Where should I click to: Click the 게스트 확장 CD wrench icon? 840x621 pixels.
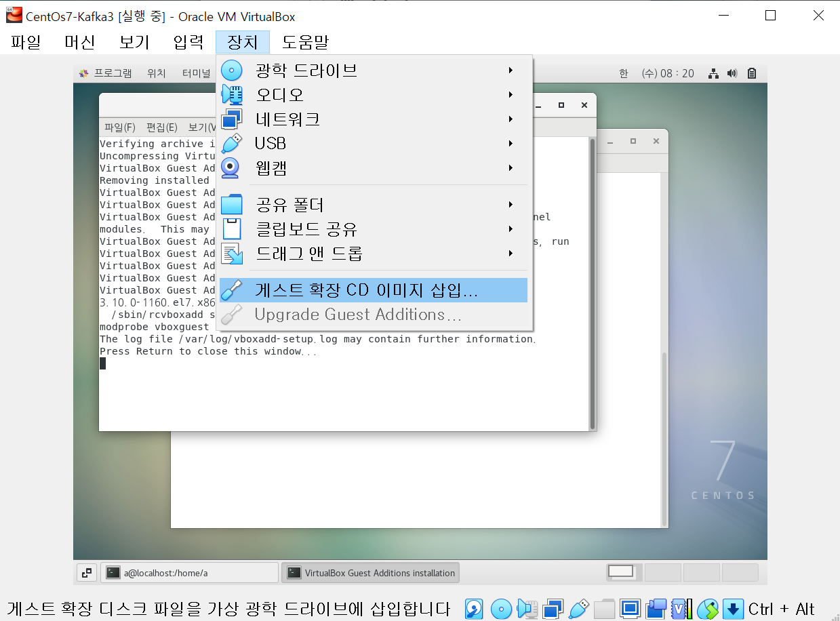pos(232,290)
